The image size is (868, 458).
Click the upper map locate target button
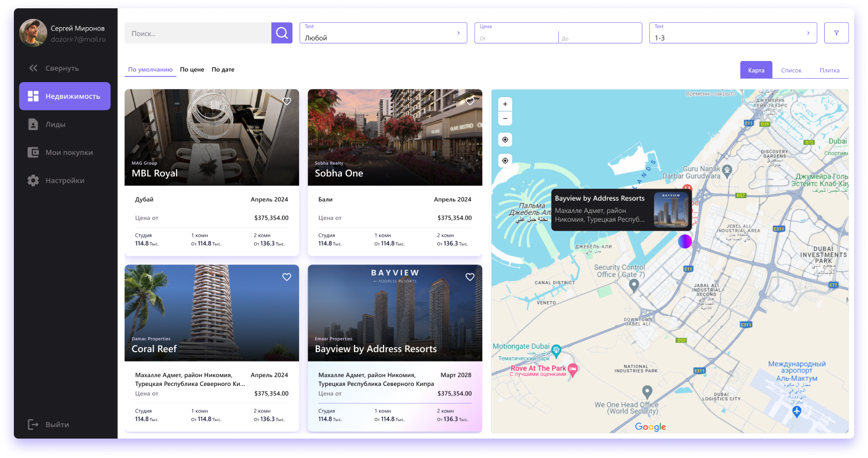[x=505, y=139]
